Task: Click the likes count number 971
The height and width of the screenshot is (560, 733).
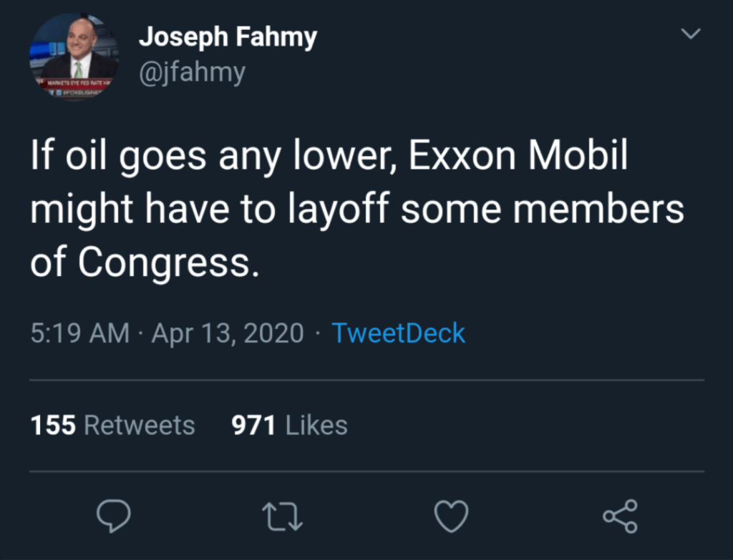Action: point(253,425)
